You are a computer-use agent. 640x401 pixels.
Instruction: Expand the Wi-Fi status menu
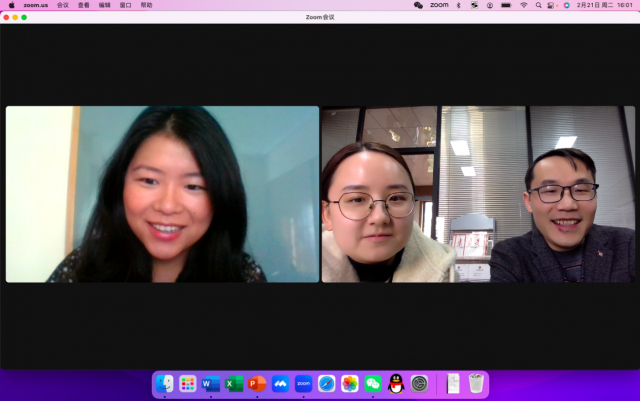pos(523,5)
